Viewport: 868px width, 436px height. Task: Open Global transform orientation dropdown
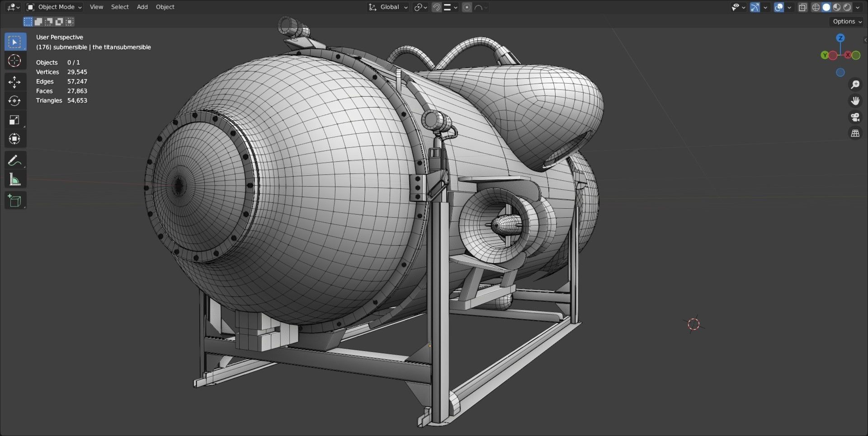click(x=388, y=7)
